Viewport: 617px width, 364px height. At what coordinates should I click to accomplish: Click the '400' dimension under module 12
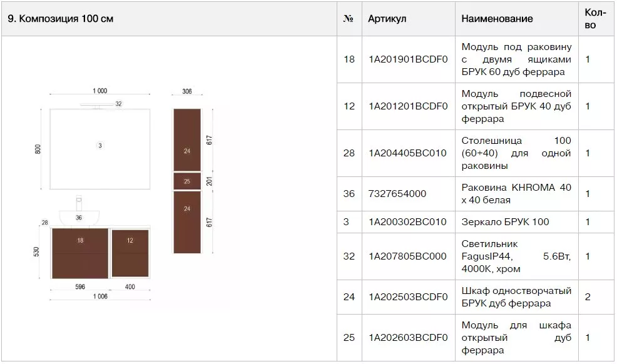(x=130, y=286)
